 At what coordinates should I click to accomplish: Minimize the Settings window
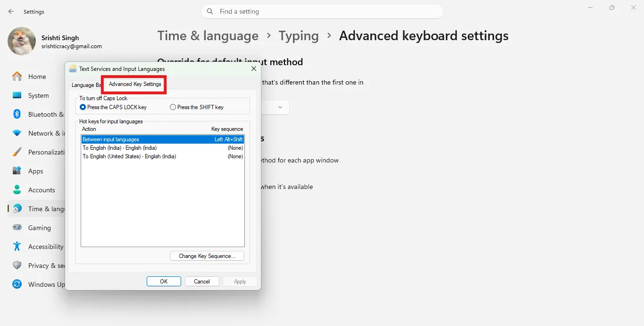[x=590, y=8]
